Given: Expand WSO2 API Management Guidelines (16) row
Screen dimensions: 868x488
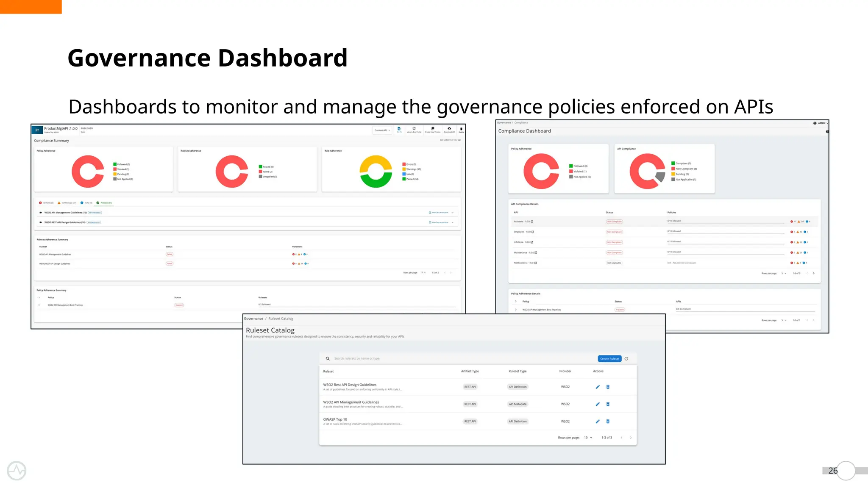Looking at the screenshot, I should [453, 213].
